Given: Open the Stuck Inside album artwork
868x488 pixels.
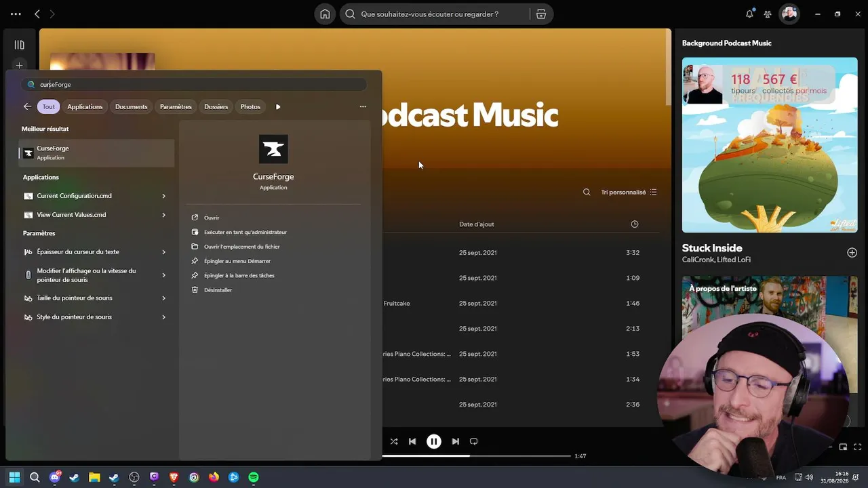Looking at the screenshot, I should click(x=770, y=145).
